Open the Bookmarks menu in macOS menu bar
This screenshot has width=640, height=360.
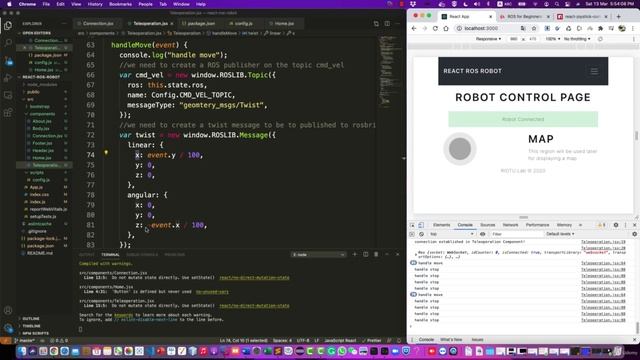point(120,4)
